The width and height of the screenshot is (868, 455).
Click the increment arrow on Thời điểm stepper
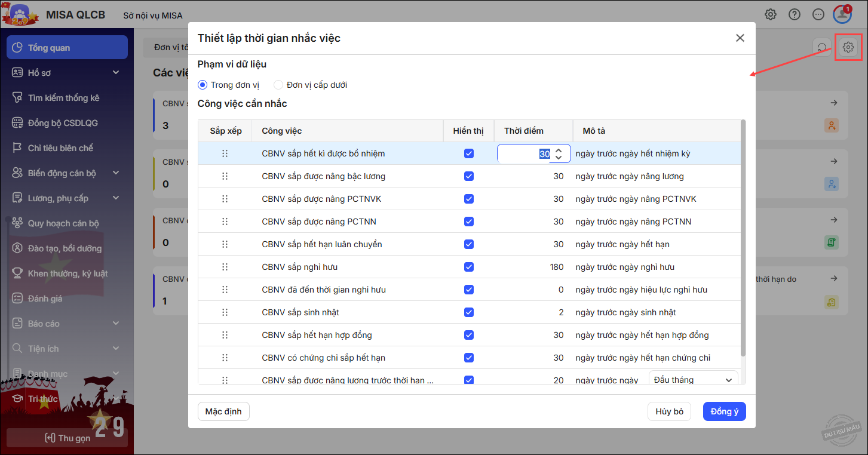click(559, 150)
